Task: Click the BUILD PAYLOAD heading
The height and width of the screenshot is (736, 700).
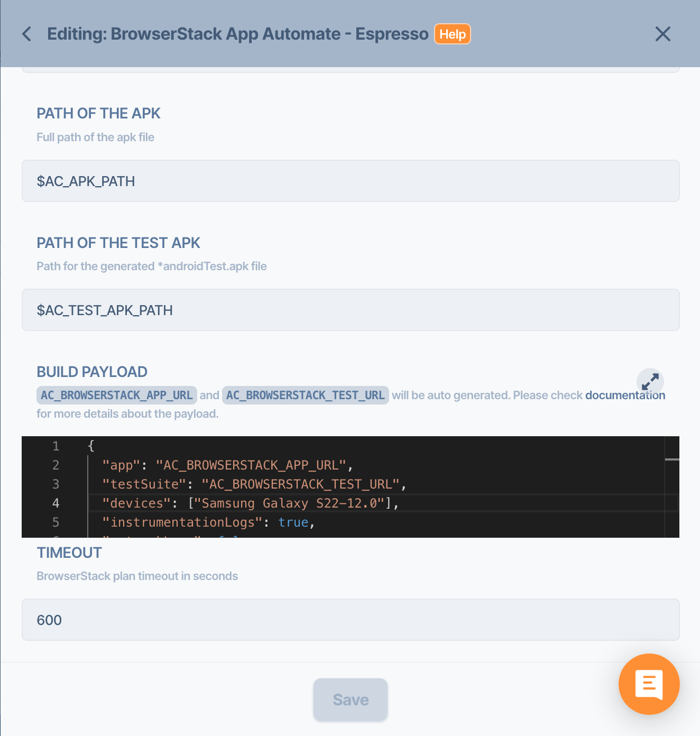Action: click(92, 372)
